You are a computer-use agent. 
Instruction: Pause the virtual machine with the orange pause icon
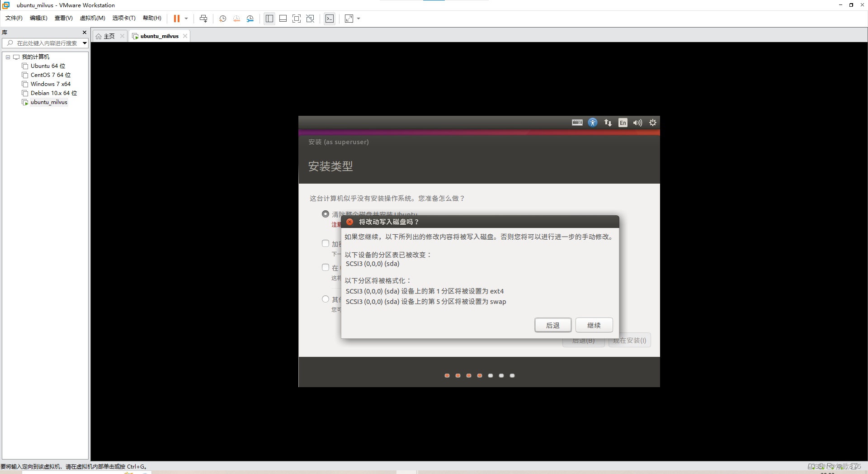[x=177, y=19]
